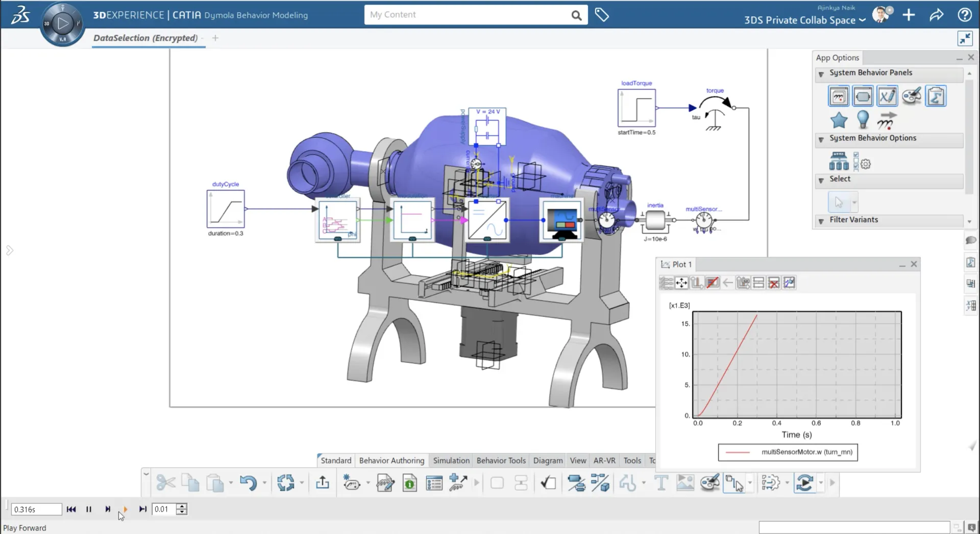The width and height of the screenshot is (980, 534).
Task: Switch to the Simulation tab
Action: coord(451,460)
